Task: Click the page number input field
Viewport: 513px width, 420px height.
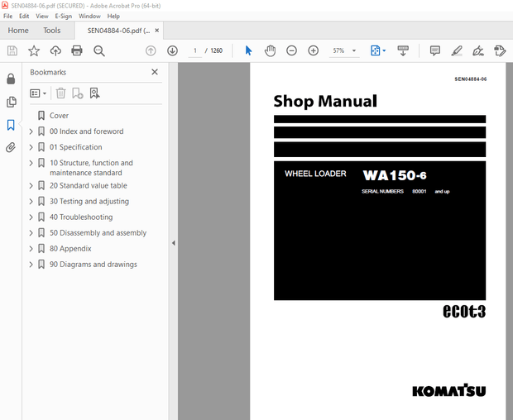Action: [x=195, y=50]
